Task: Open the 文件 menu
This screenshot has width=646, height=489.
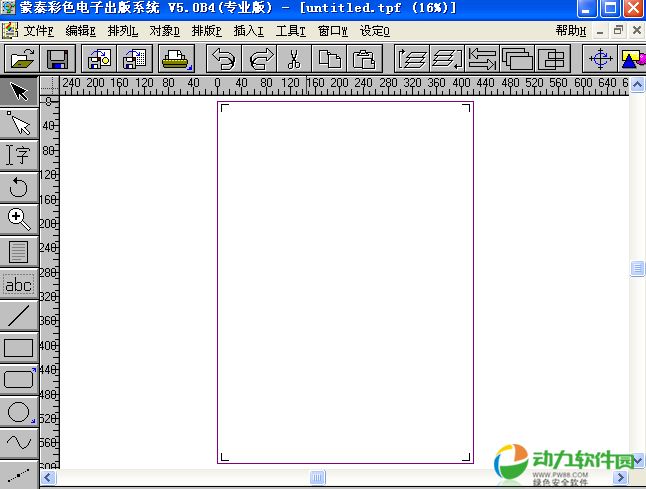Action: click(x=38, y=31)
